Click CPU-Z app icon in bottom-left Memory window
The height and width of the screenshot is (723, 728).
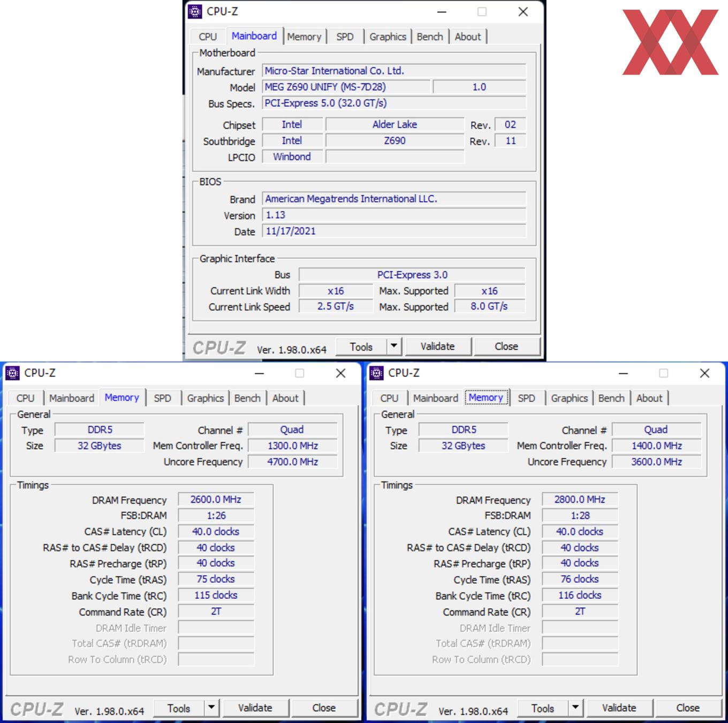coord(13,373)
